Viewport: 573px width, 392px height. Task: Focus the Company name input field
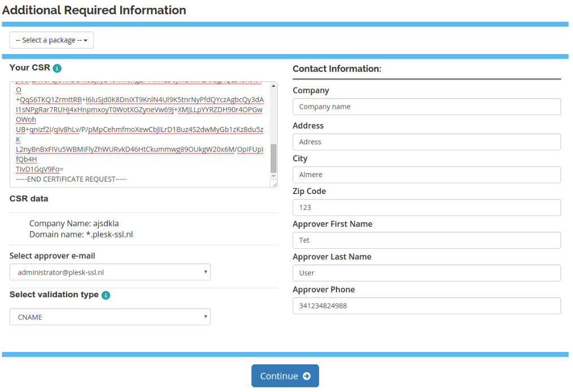tap(426, 107)
